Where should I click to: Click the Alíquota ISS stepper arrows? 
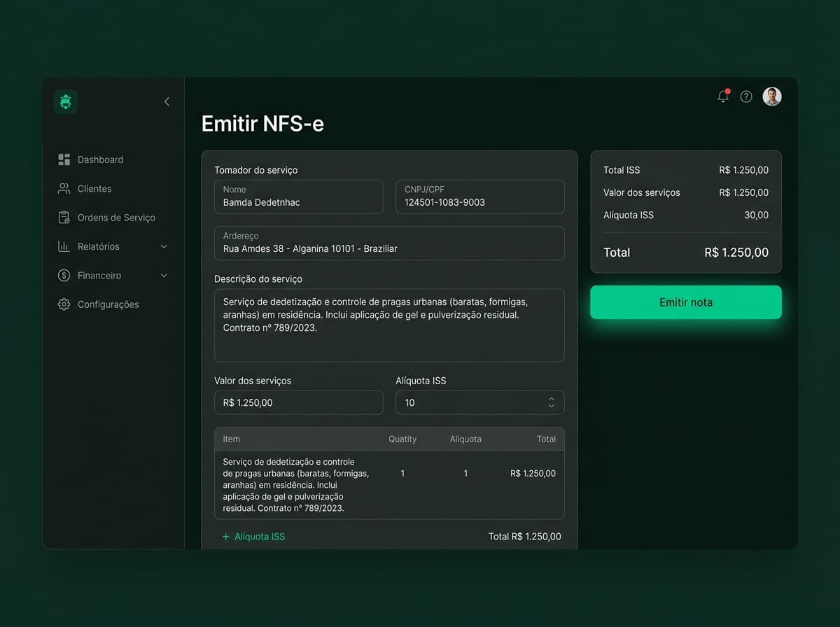pos(552,402)
